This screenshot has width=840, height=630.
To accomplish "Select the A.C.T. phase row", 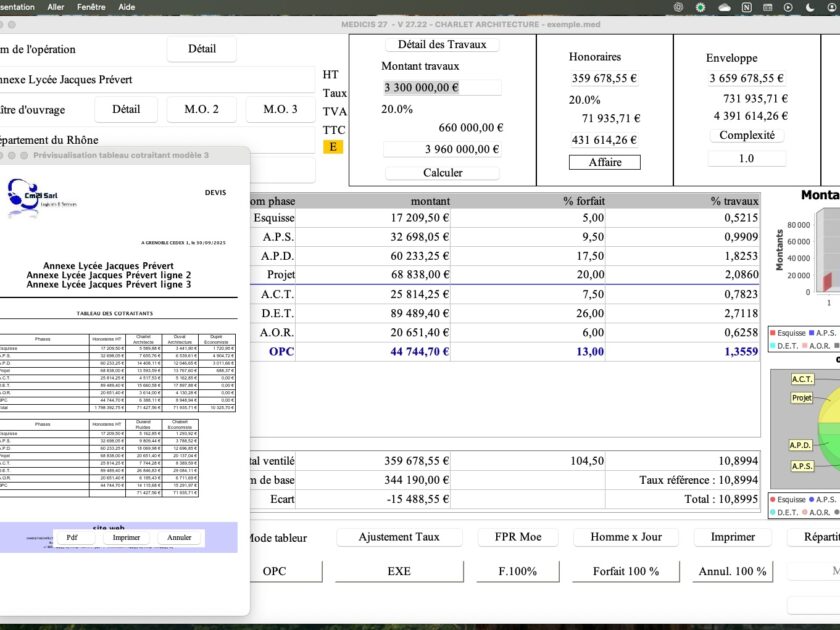I will pyautogui.click(x=505, y=294).
